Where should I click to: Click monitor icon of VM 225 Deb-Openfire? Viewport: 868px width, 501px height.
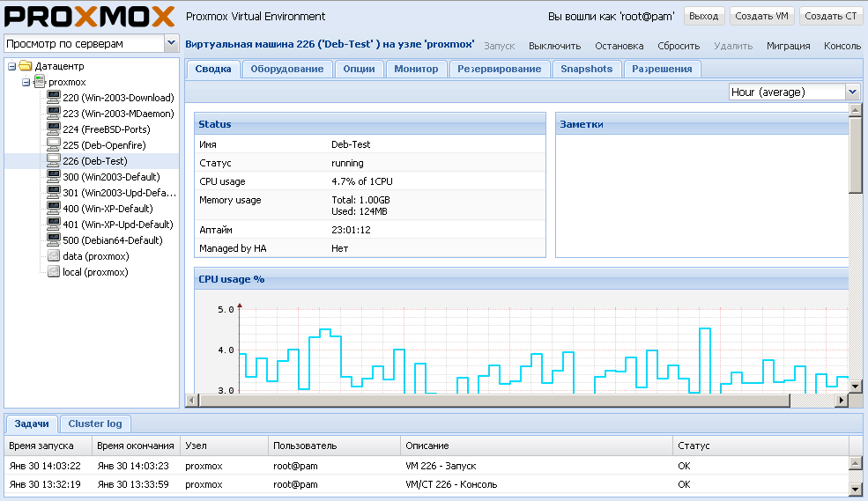point(54,145)
